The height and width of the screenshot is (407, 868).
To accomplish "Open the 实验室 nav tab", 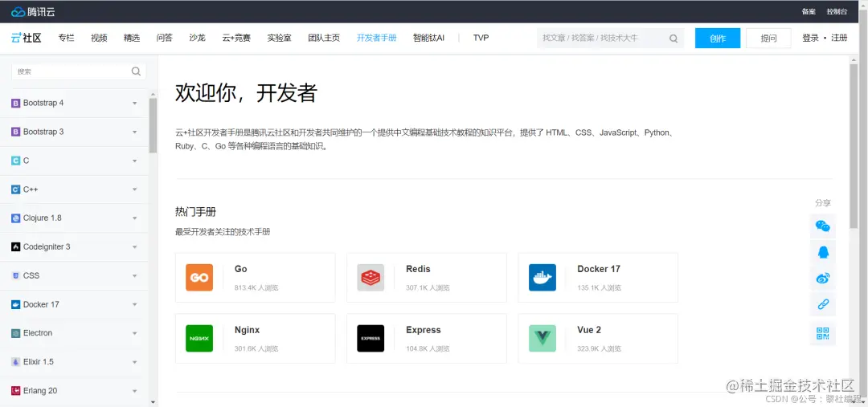I will (279, 39).
